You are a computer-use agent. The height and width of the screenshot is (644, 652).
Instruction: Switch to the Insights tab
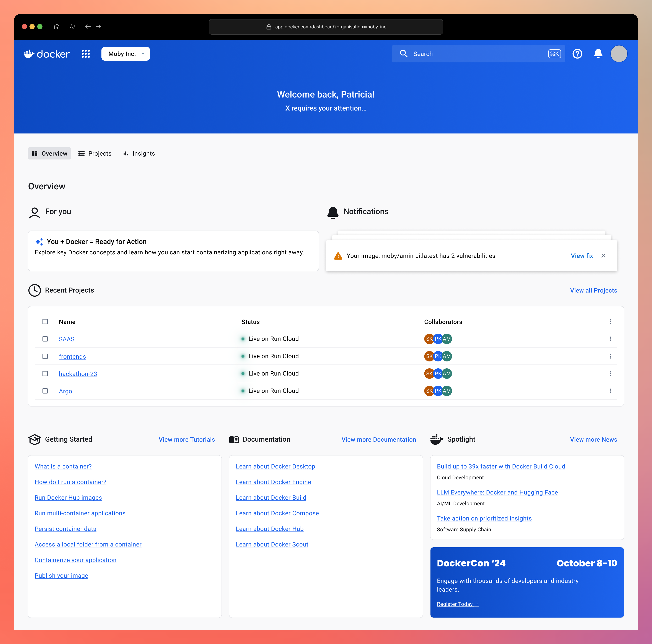(x=139, y=153)
